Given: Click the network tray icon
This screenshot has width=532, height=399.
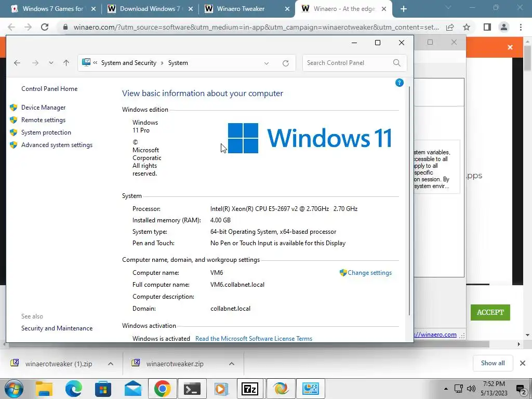Looking at the screenshot, I should point(459,389).
